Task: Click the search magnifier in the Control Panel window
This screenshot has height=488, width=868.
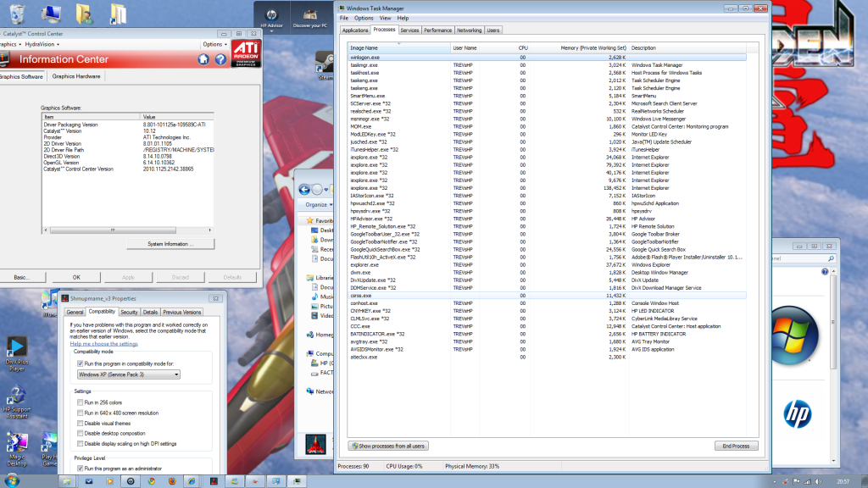Action: pyautogui.click(x=831, y=258)
